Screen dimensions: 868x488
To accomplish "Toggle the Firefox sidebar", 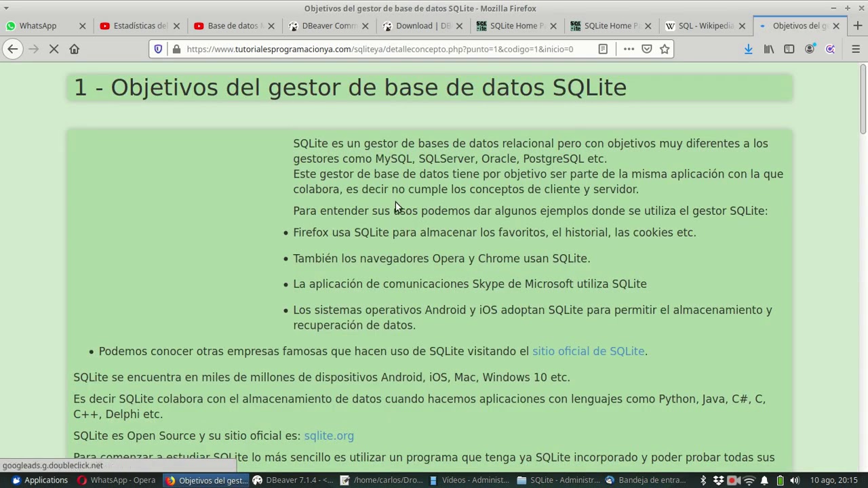I will tap(789, 49).
